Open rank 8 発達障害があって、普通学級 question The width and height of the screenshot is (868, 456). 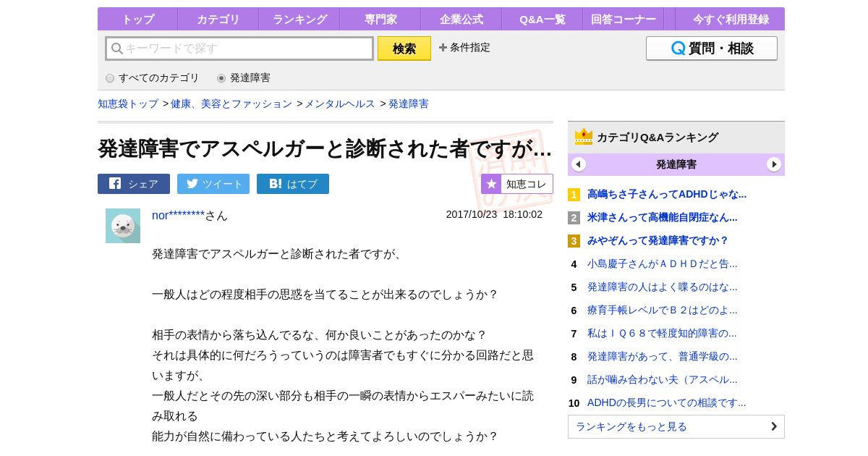663,356
